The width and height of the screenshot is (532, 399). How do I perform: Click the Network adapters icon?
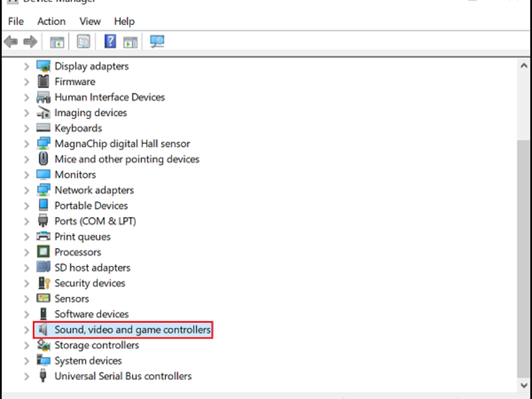43,190
